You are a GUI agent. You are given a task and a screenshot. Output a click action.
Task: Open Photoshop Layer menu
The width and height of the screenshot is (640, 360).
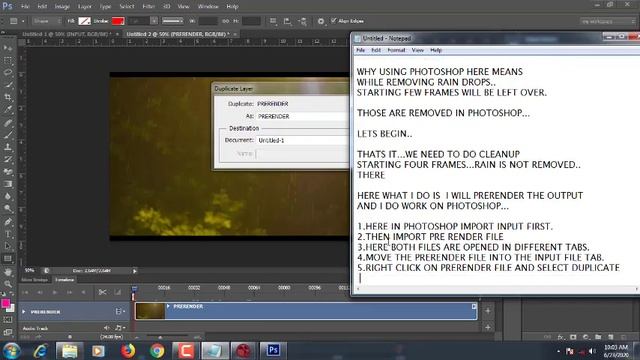(84, 7)
